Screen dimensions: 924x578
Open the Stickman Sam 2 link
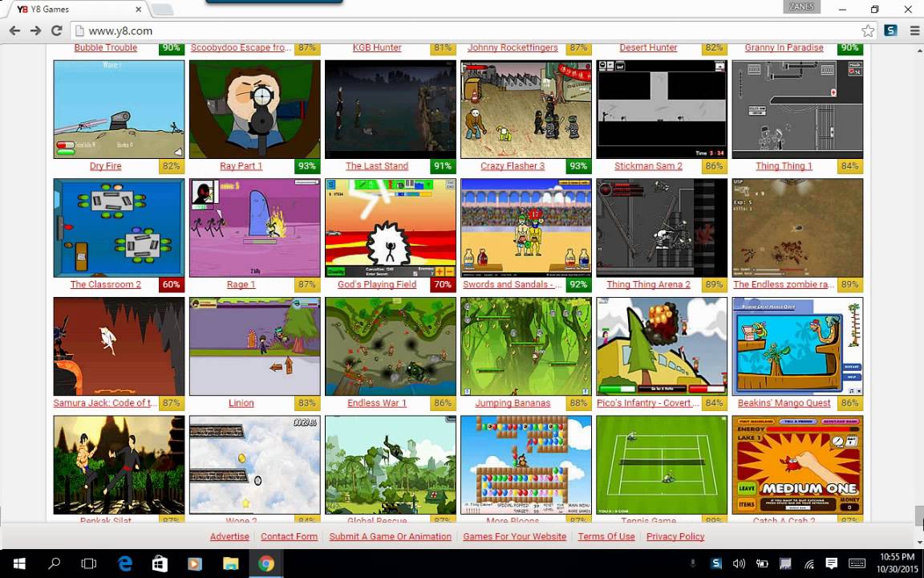648,165
